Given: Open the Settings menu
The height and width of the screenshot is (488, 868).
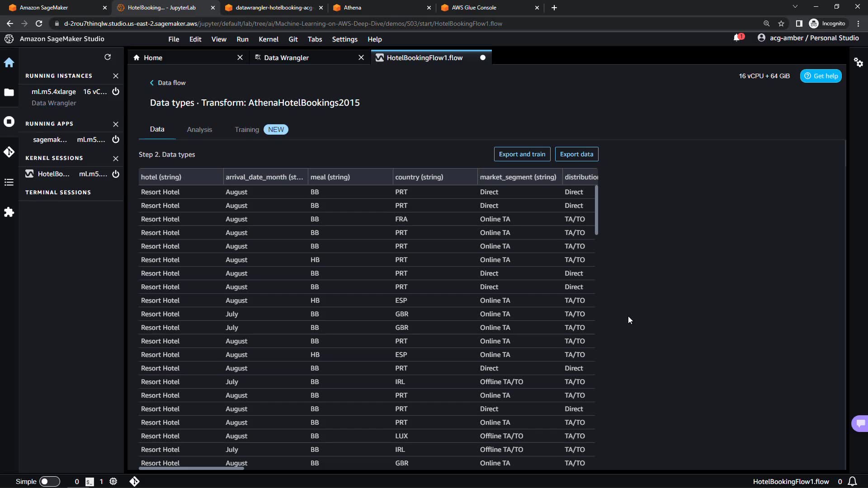Looking at the screenshot, I should 344,39.
